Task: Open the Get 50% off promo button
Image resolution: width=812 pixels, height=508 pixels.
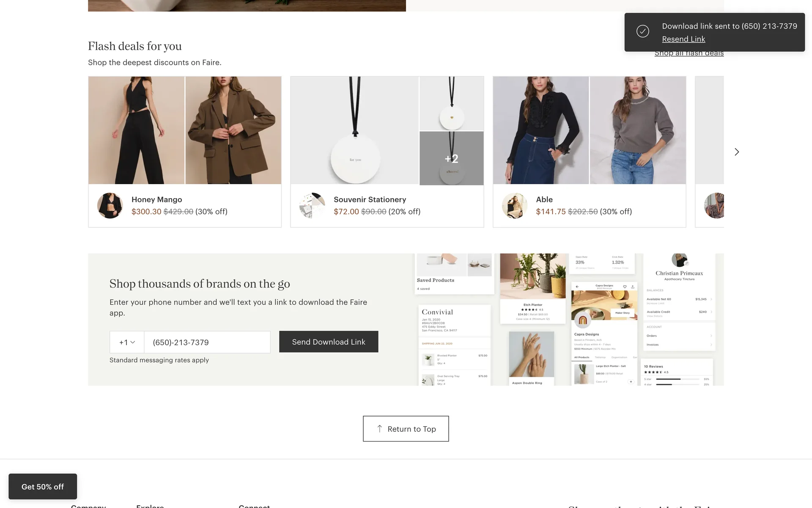Action: point(43,487)
